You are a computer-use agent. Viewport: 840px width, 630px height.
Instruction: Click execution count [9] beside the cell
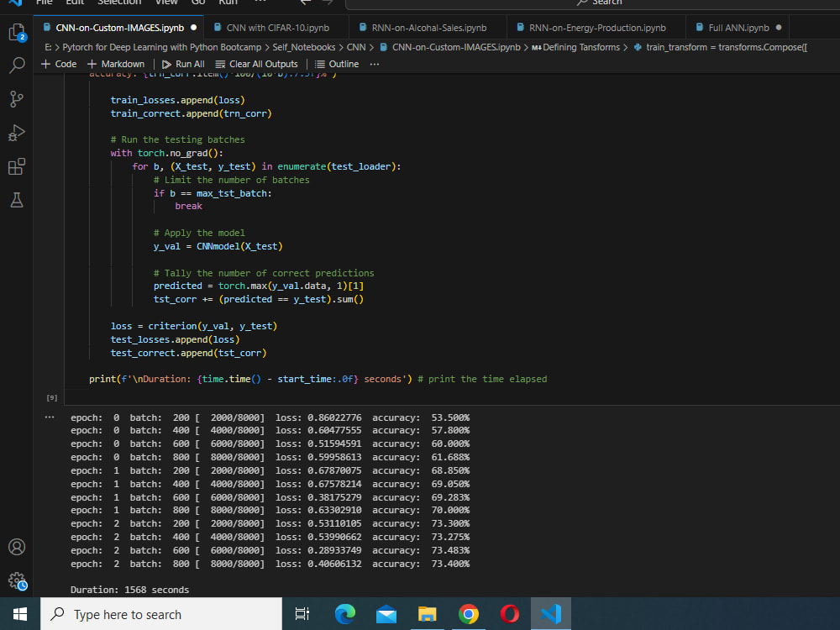pos(51,397)
